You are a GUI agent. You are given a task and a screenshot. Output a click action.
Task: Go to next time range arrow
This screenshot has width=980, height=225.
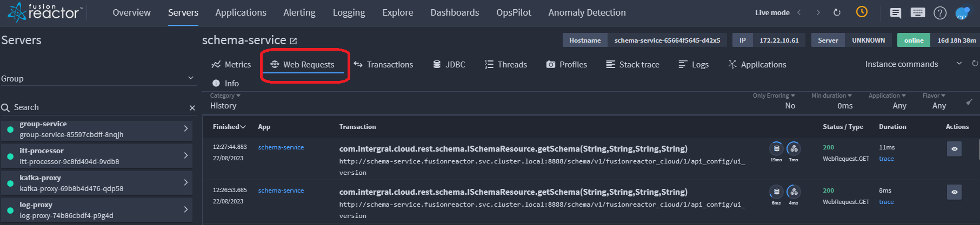[x=818, y=12]
